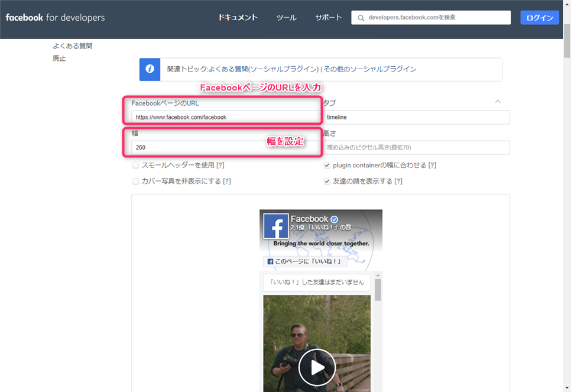Open the ツール menu
This screenshot has width=571, height=392.
coord(286,18)
